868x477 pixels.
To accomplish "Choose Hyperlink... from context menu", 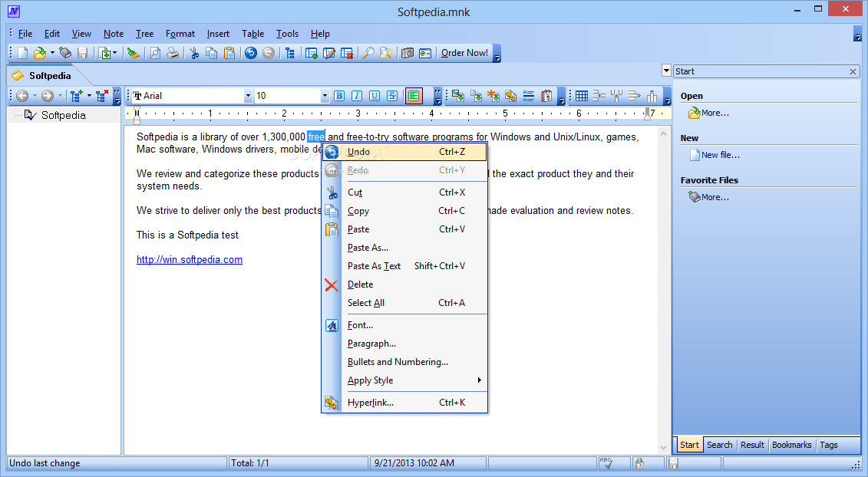I will pyautogui.click(x=404, y=403).
